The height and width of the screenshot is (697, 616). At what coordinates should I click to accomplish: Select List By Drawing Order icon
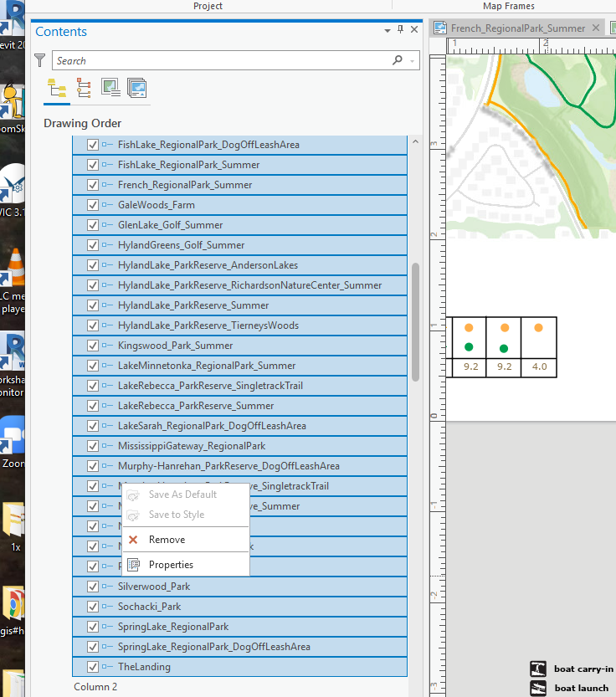(x=56, y=88)
